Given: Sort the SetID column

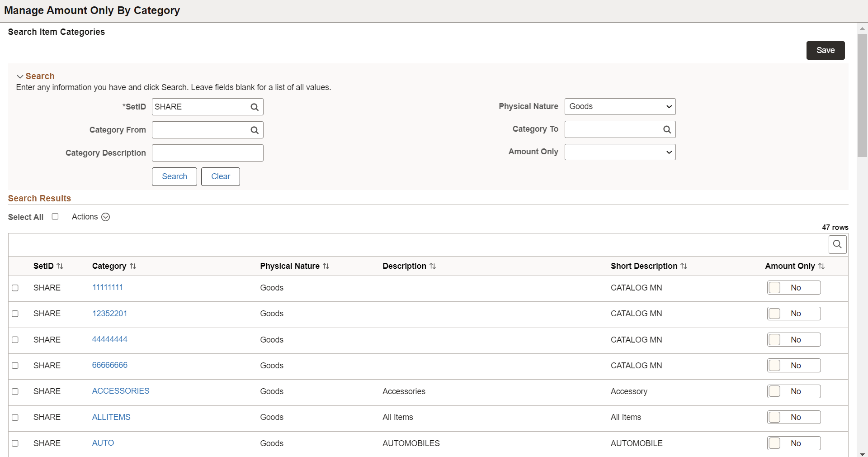Looking at the screenshot, I should coord(60,266).
